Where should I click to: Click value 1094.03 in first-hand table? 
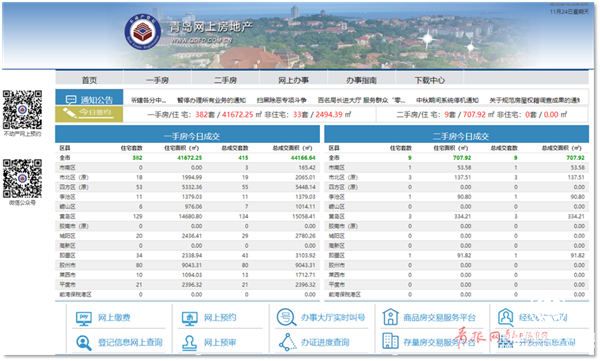tap(192, 275)
